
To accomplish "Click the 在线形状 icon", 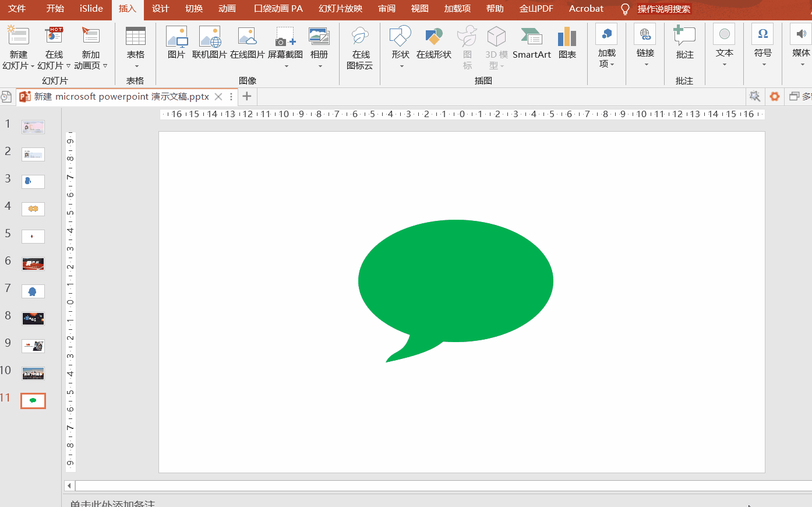I will (x=434, y=37).
